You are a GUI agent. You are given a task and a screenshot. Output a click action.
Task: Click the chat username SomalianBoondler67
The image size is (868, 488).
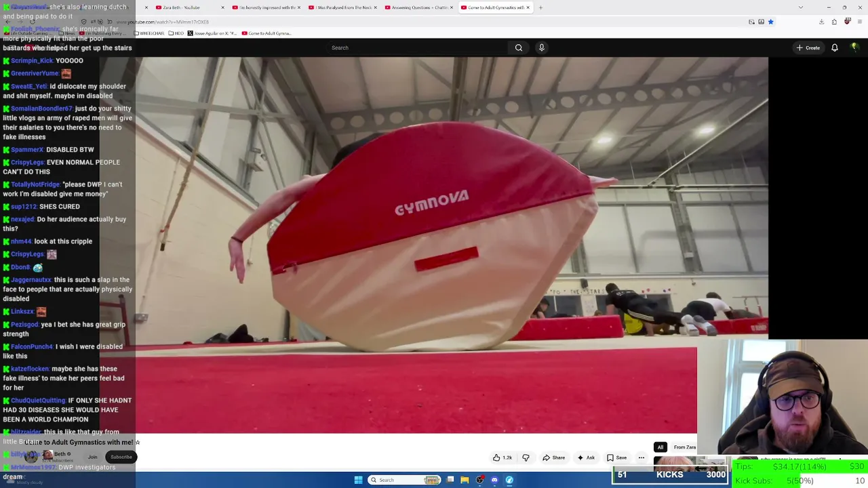(x=41, y=108)
